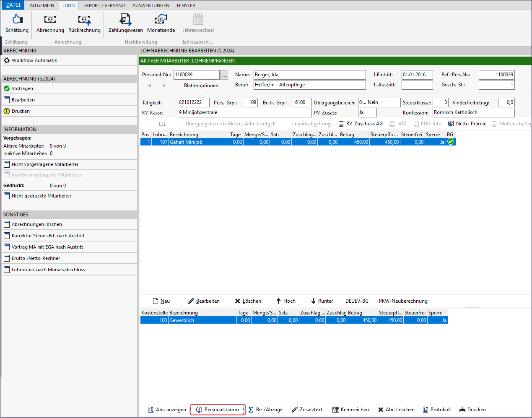Select the Gewerblich Kostenstelle row
This screenshot has width=532, height=418.
[294, 320]
